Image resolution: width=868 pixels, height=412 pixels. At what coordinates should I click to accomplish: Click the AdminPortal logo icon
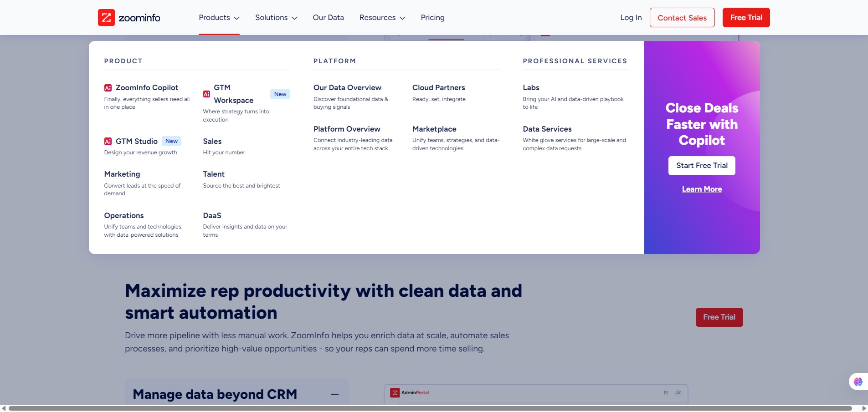(x=395, y=392)
